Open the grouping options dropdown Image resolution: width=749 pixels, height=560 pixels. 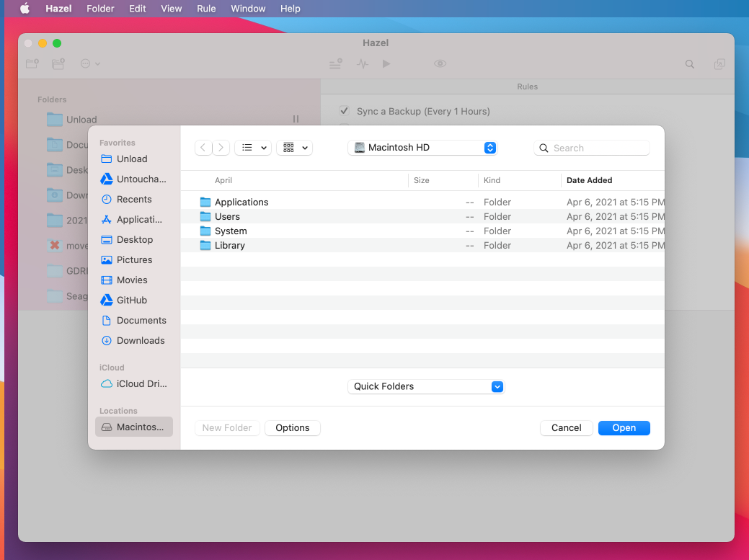294,148
